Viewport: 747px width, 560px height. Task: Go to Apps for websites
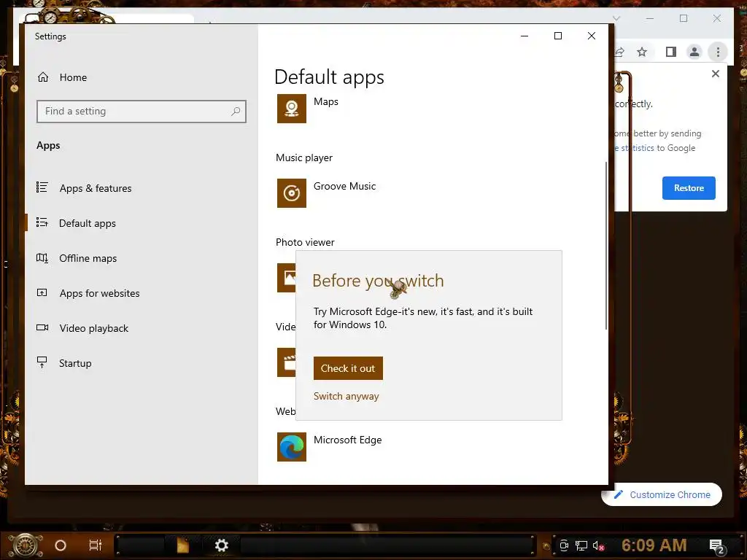tap(88, 293)
